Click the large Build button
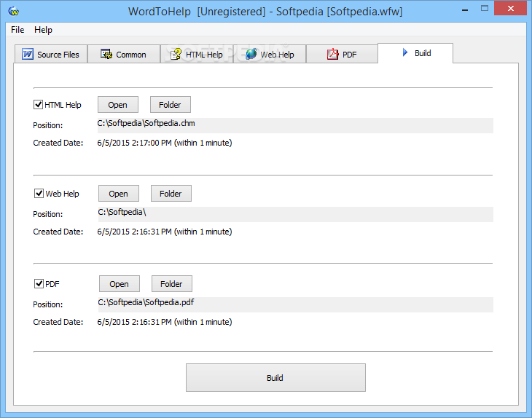532x418 pixels. (275, 378)
